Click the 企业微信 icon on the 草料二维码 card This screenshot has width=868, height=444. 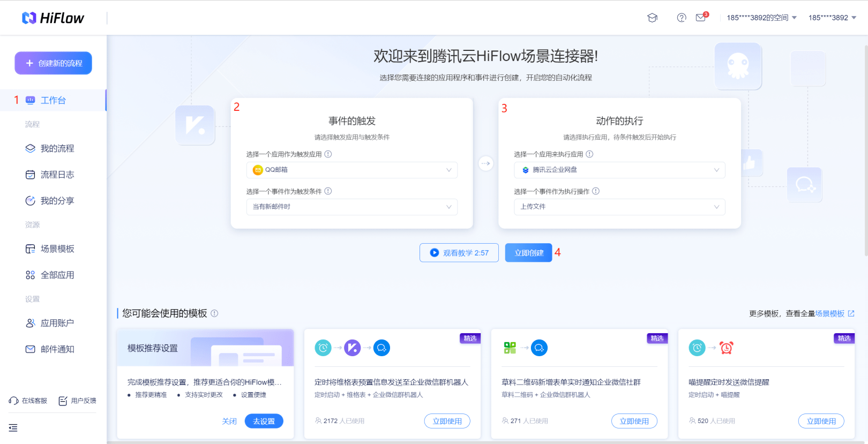pyautogui.click(x=540, y=348)
